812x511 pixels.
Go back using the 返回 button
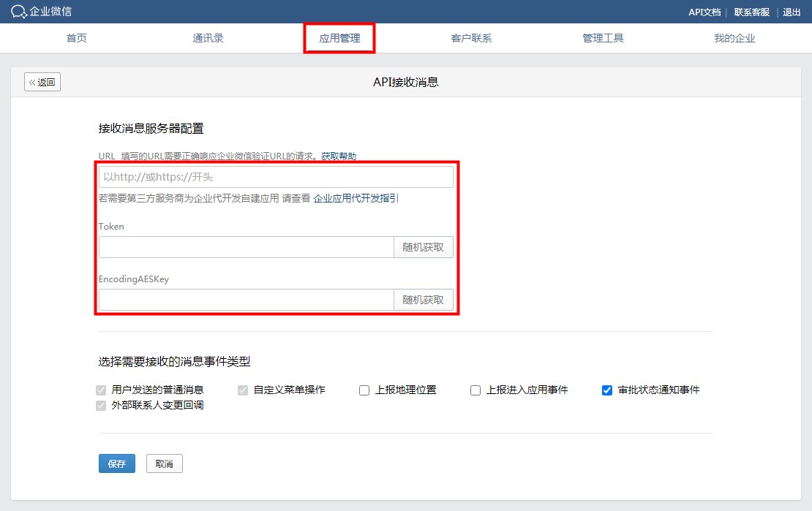(42, 82)
